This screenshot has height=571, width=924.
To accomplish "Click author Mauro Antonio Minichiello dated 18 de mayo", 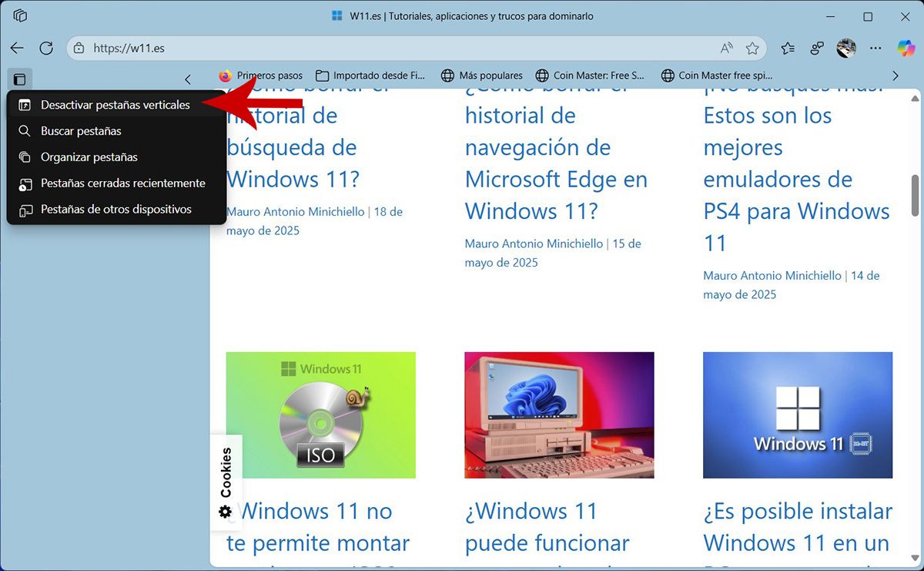I will 296,211.
